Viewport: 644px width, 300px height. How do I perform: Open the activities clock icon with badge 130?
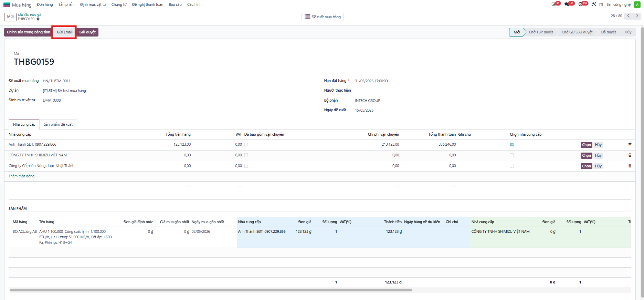pos(581,4)
